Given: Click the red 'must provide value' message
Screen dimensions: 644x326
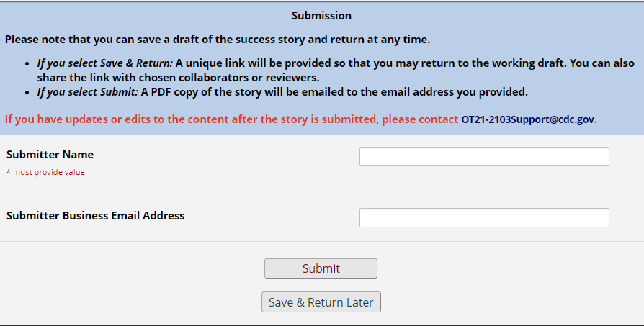Looking at the screenshot, I should coord(45,172).
